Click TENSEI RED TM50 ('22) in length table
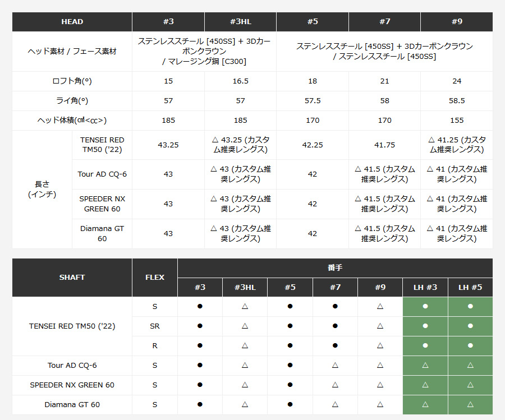This screenshot has height=420, width=505. click(x=102, y=145)
